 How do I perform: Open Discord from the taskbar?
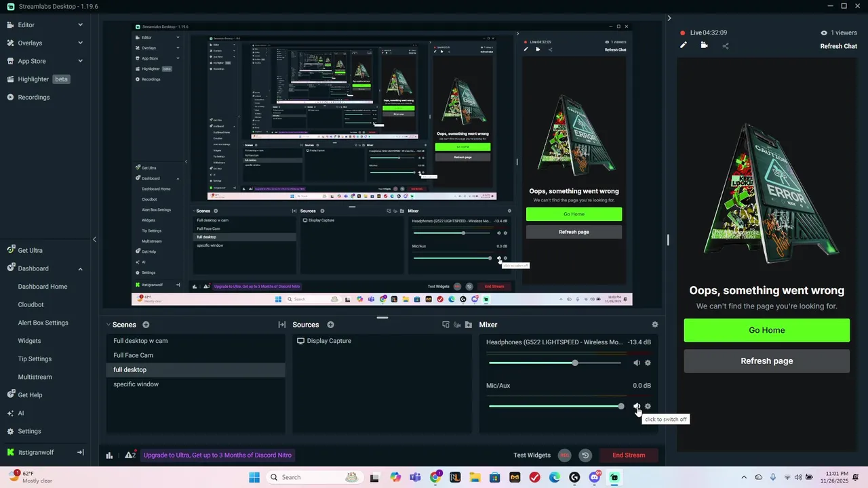[x=595, y=477]
